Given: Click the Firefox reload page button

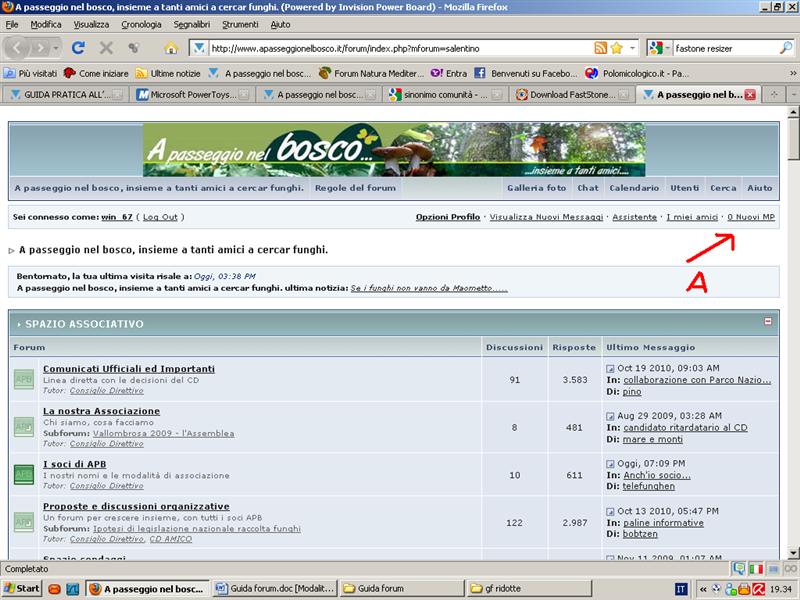Looking at the screenshot, I should 78,47.
